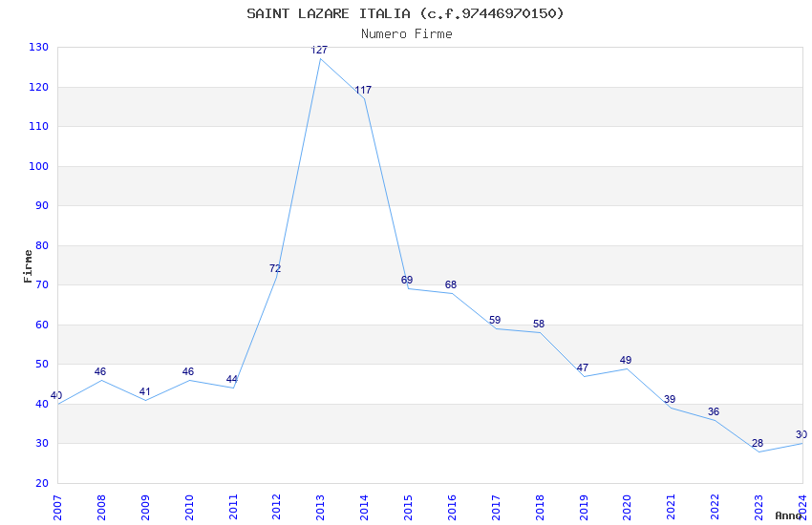Screen dimensions: 812x525
Task: Click x-axis year label 2017
Action: click(x=496, y=508)
